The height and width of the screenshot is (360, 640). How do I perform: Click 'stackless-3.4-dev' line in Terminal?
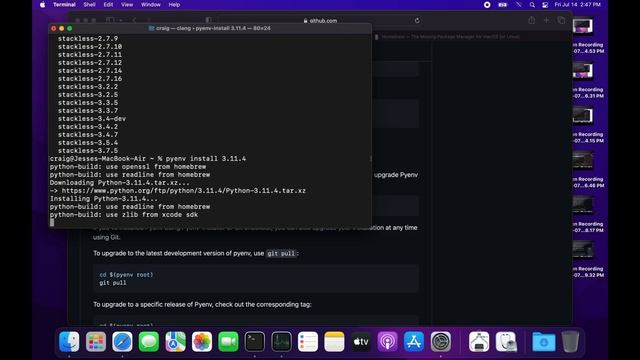tap(92, 119)
